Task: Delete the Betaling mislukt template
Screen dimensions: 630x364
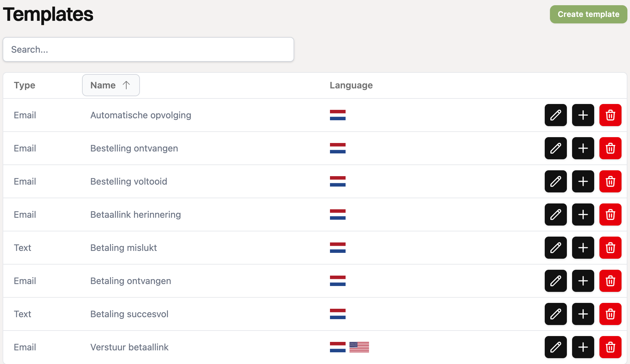Action: (x=610, y=248)
